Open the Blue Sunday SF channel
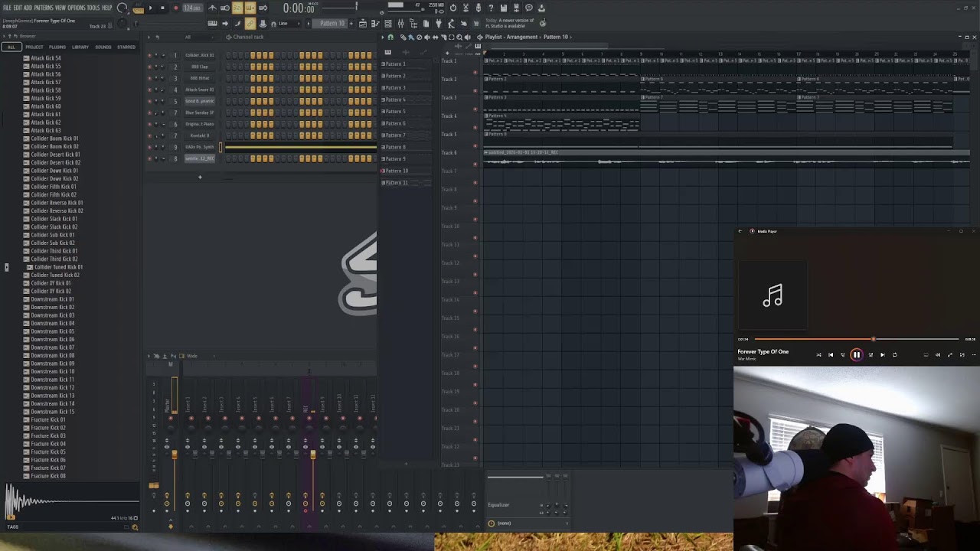 (200, 112)
